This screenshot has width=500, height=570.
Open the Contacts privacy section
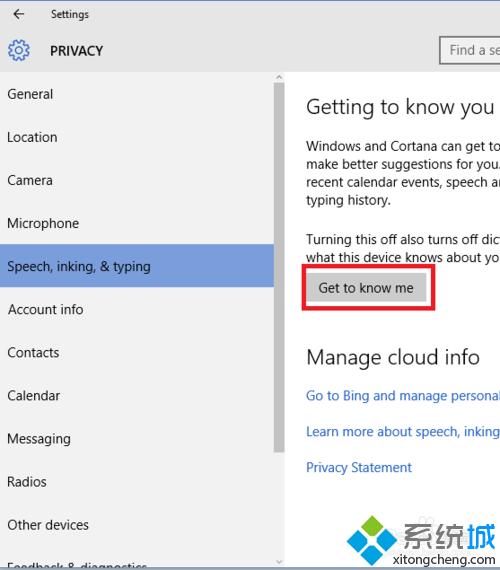point(137,352)
